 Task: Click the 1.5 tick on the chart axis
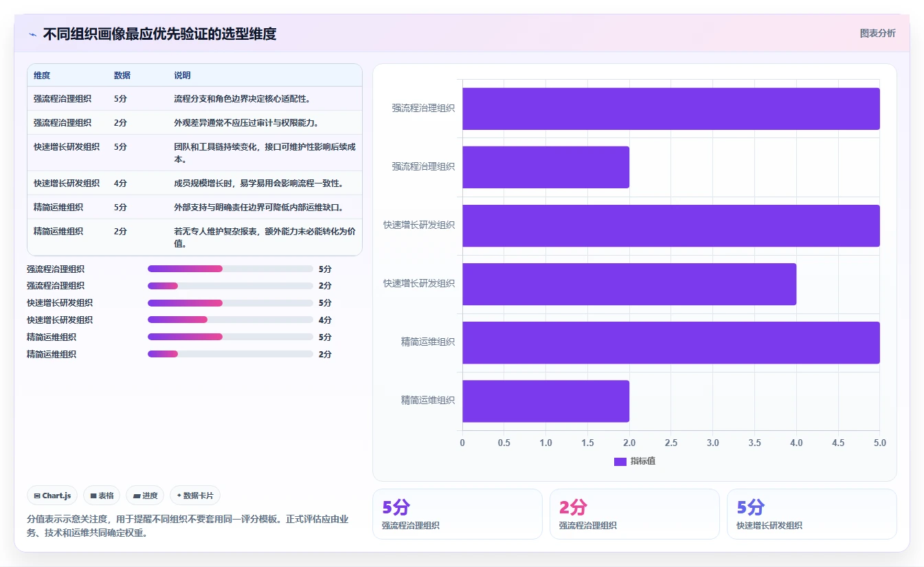point(587,443)
